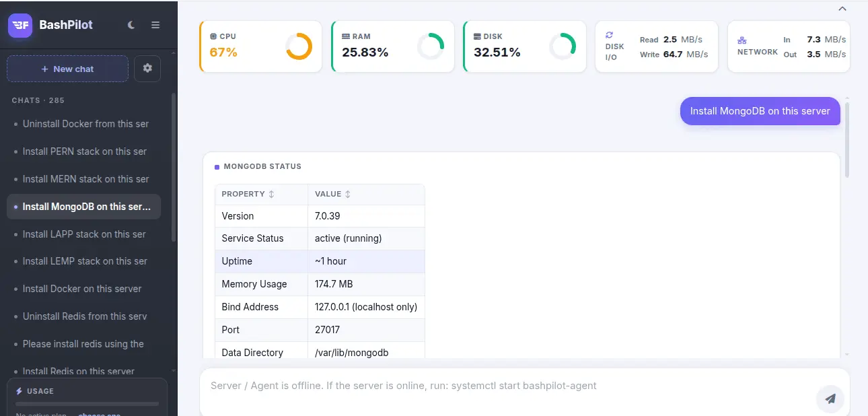
Task: Open chat Uninstall Redis from this server
Action: point(83,316)
